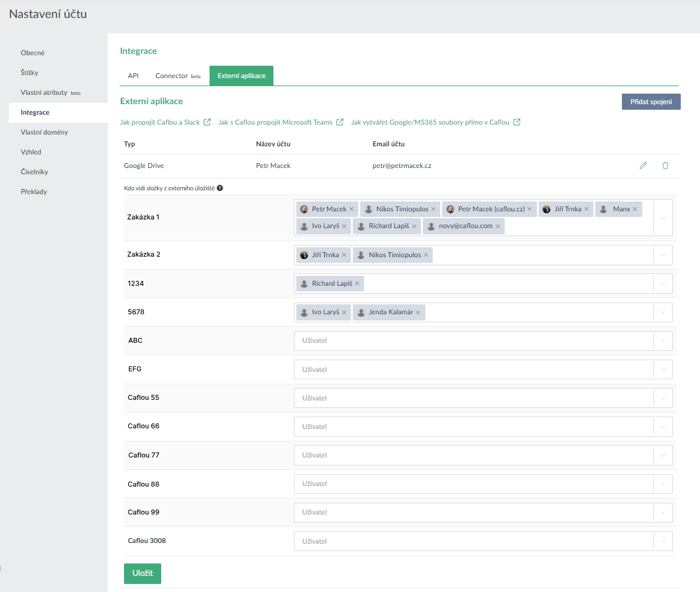700x592 pixels.
Task: Open the ABC row user dropdown arrow
Action: pos(663,341)
